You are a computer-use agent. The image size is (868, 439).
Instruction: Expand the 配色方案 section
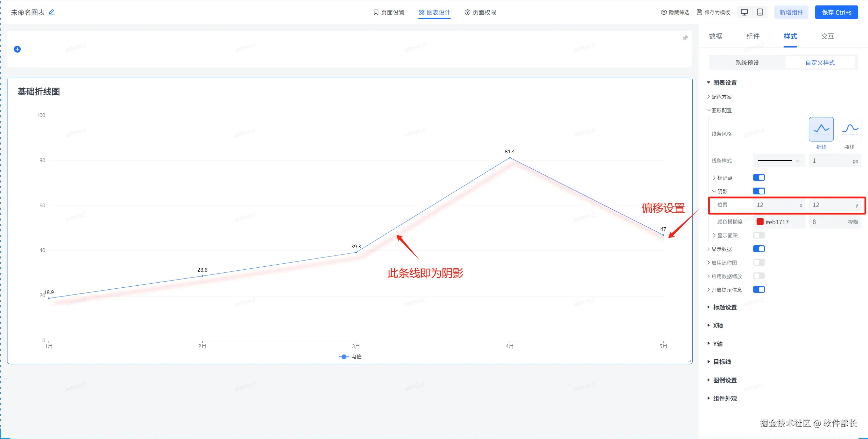(x=721, y=97)
